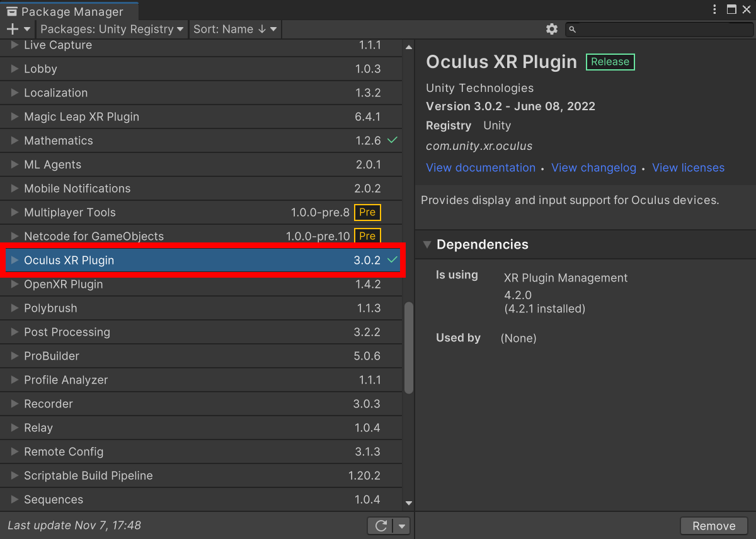Viewport: 756px width, 539px height.
Task: Click Localization version 1.3.2
Action: point(368,93)
